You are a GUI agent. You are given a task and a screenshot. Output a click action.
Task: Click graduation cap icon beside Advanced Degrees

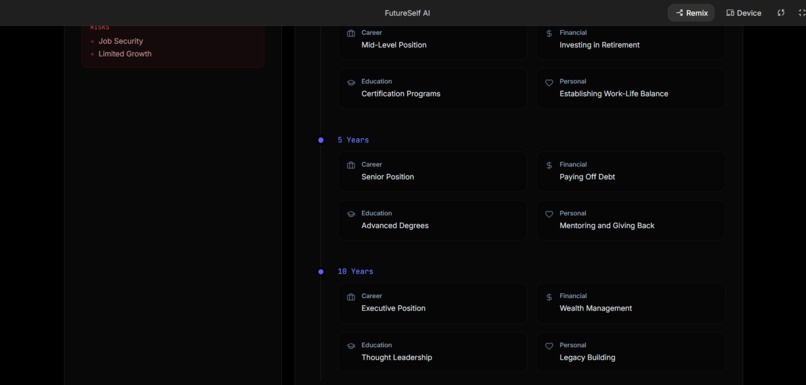pyautogui.click(x=351, y=214)
